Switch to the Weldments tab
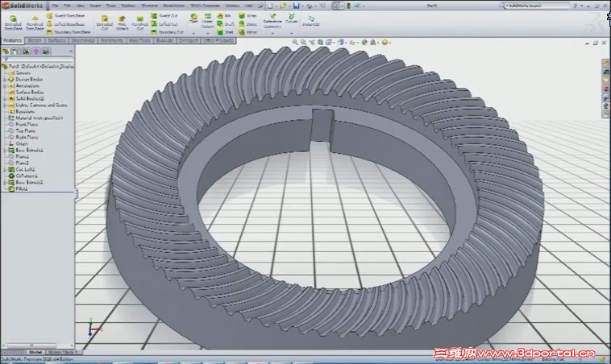 pos(111,40)
